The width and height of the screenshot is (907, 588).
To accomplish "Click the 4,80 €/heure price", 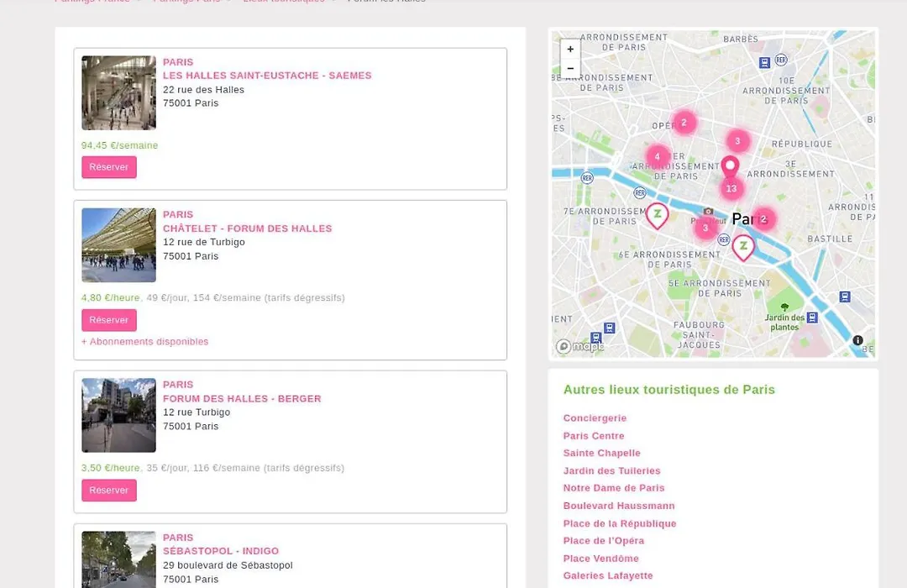I will click(111, 297).
